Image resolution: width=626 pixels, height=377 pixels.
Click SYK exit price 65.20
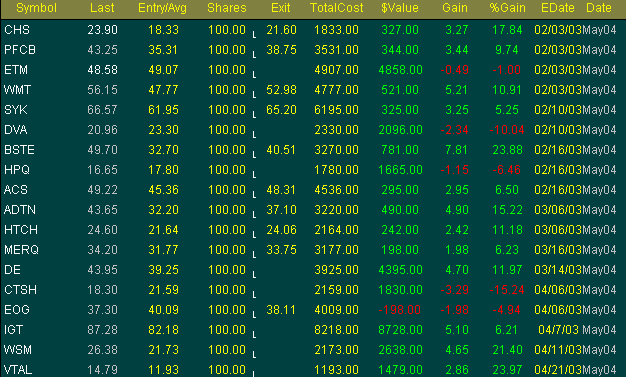click(281, 110)
